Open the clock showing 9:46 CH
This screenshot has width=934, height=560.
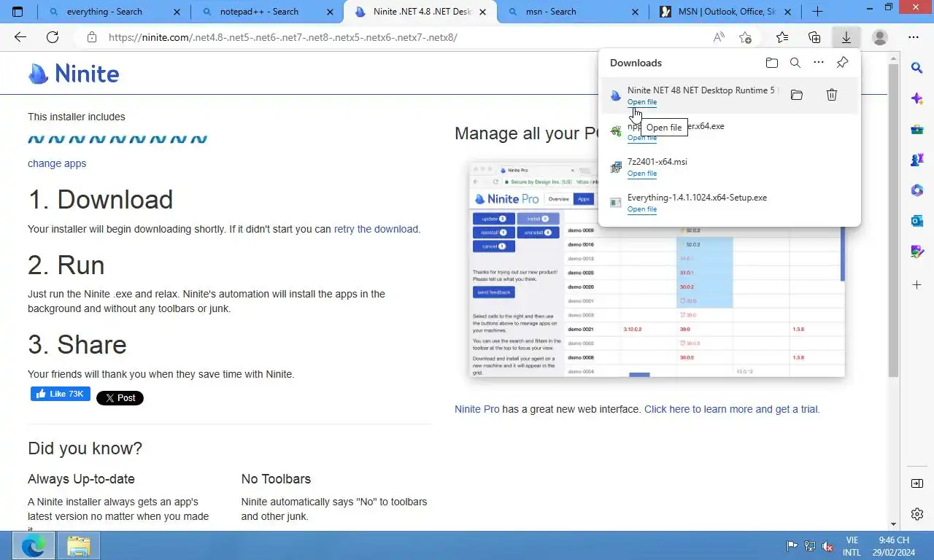(x=894, y=546)
